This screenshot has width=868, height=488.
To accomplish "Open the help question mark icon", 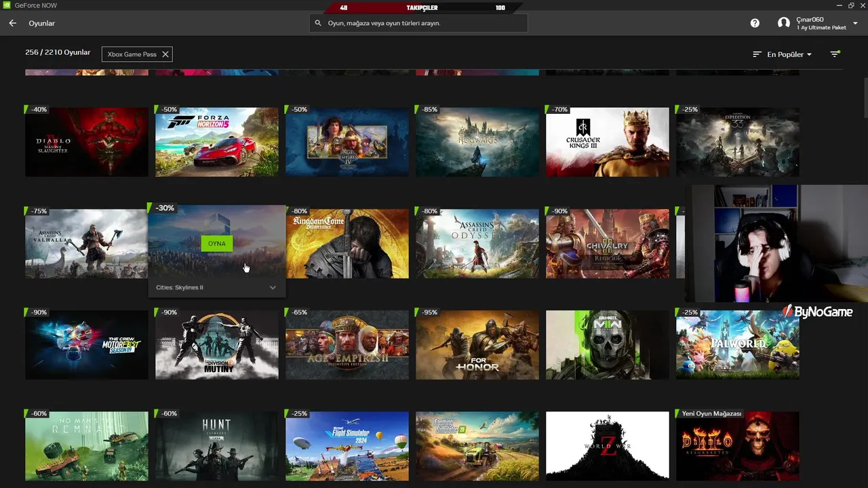I will pos(755,23).
